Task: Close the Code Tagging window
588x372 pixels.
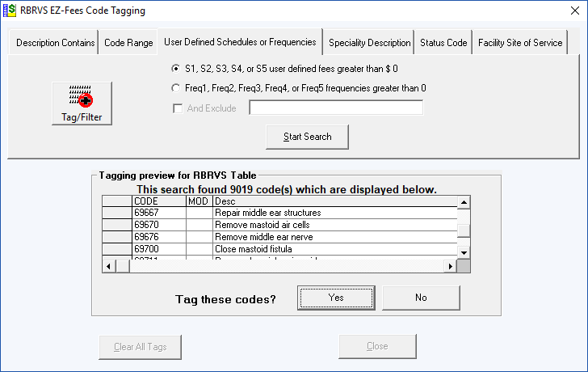Action: click(x=575, y=11)
